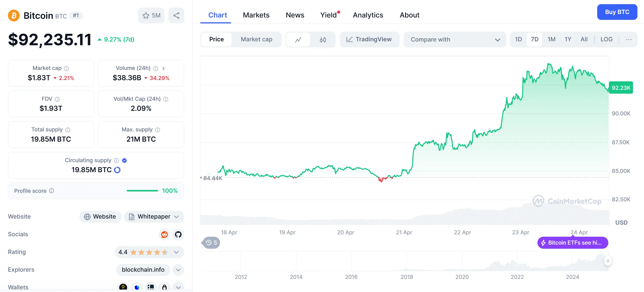Open the blockchain.info explorer link
The height and width of the screenshot is (292, 644).
click(143, 269)
